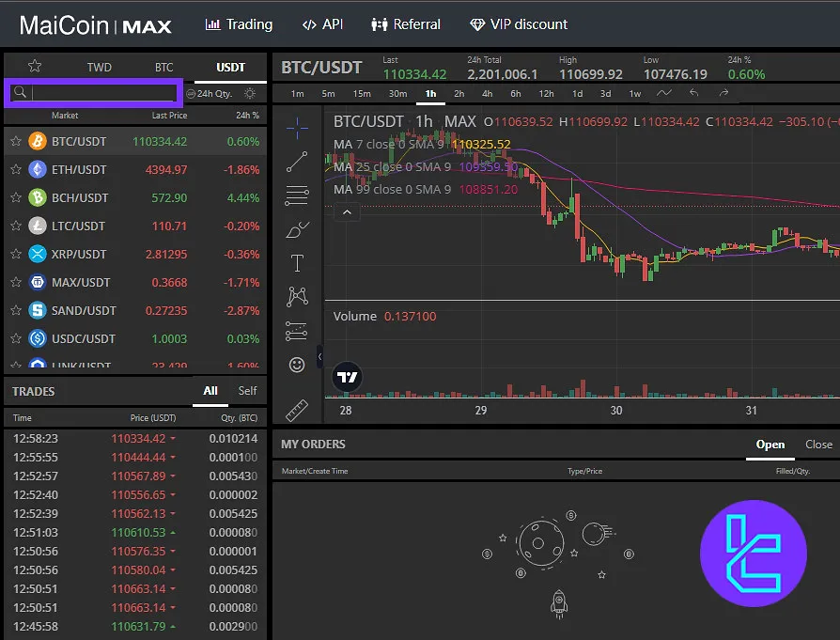
Task: Select the brush drawing tool
Action: pyautogui.click(x=297, y=230)
